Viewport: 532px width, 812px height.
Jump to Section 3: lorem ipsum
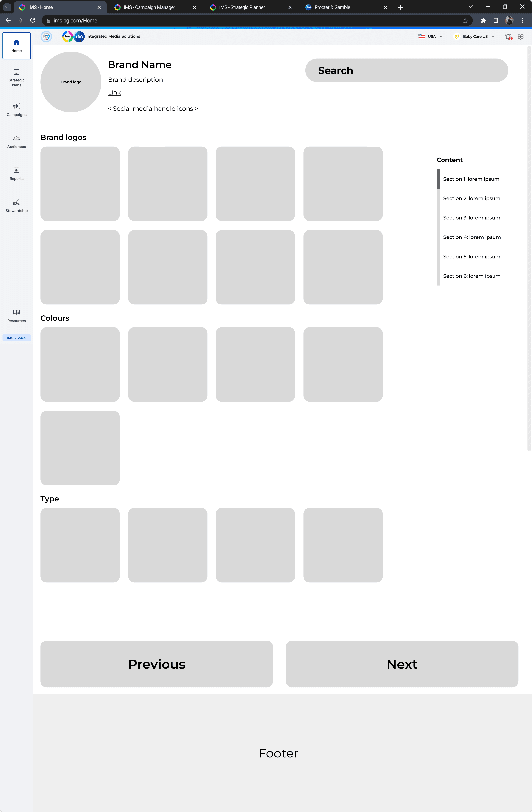click(471, 218)
